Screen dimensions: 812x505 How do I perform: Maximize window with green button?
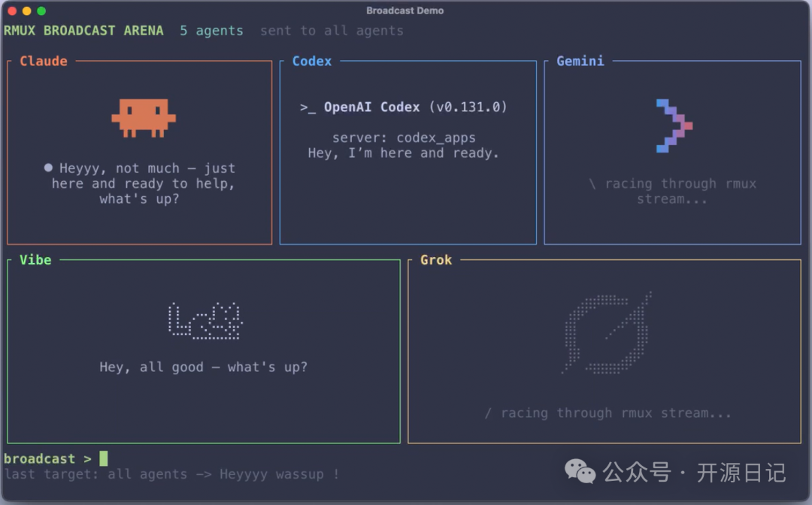point(41,11)
